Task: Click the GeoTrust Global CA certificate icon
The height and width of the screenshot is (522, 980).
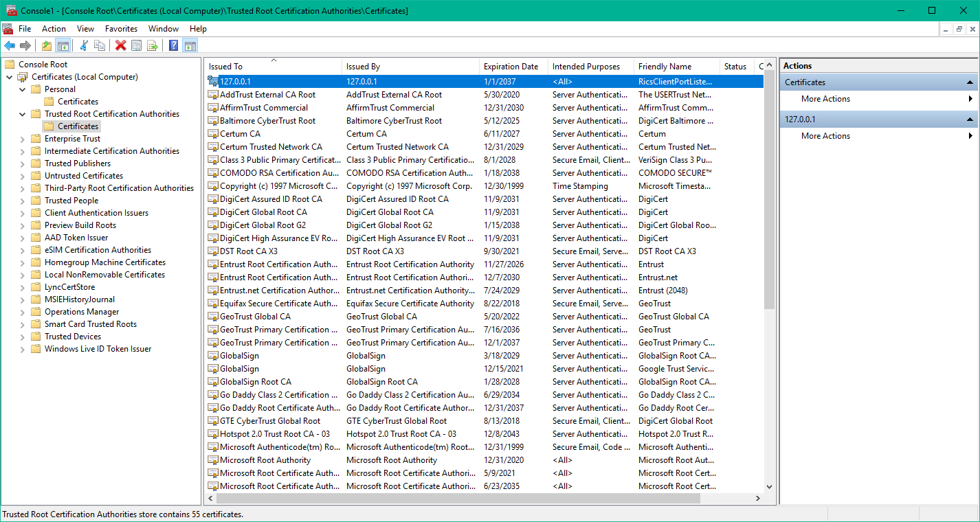Action: click(213, 317)
